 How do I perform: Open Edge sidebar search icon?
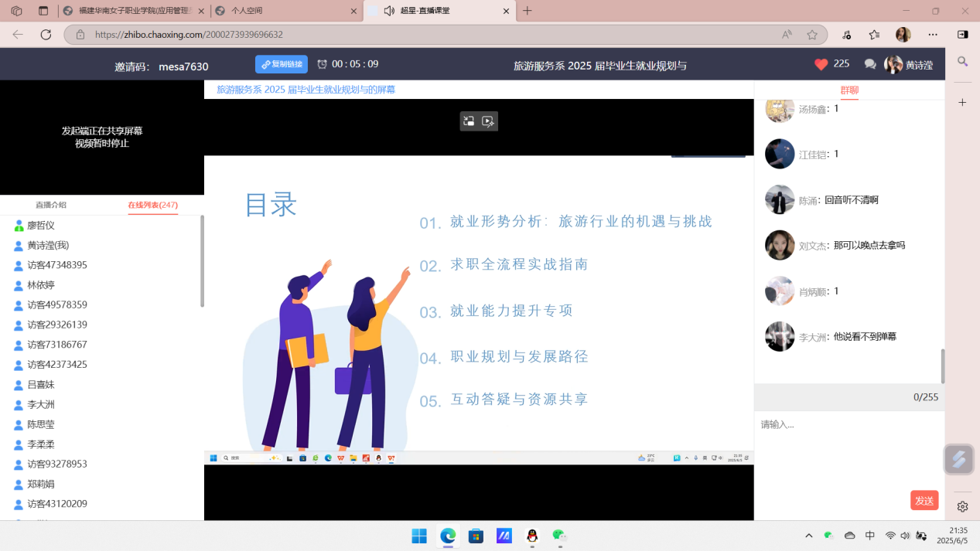tap(962, 61)
